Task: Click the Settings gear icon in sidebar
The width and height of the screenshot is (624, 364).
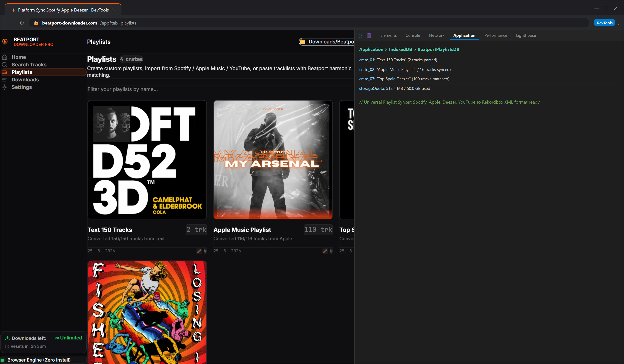Action: (x=4, y=87)
